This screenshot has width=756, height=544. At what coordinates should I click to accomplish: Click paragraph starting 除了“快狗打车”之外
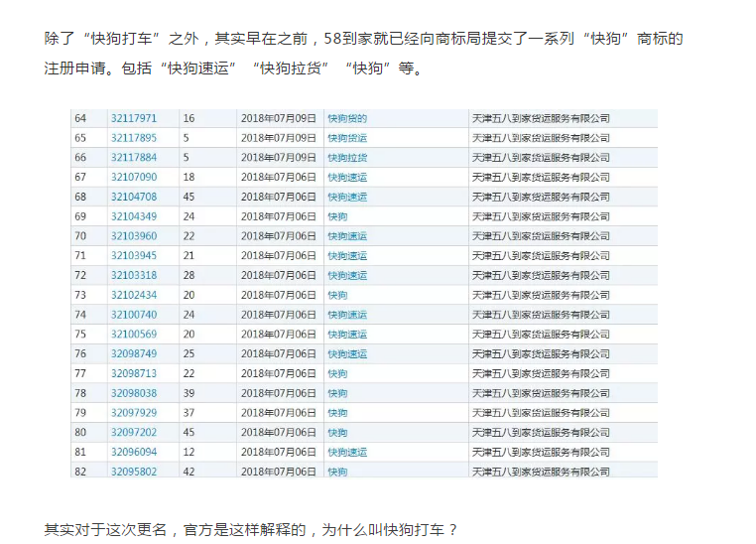pyautogui.click(x=363, y=39)
